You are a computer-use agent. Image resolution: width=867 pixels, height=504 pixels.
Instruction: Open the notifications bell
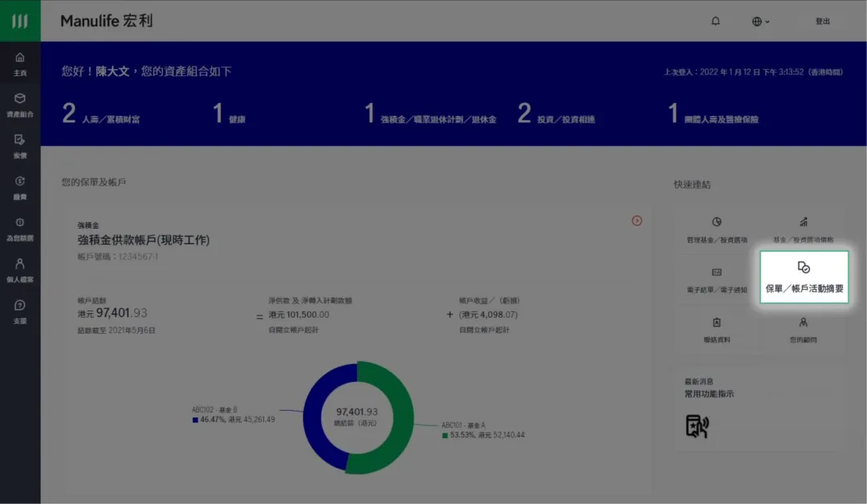715,21
